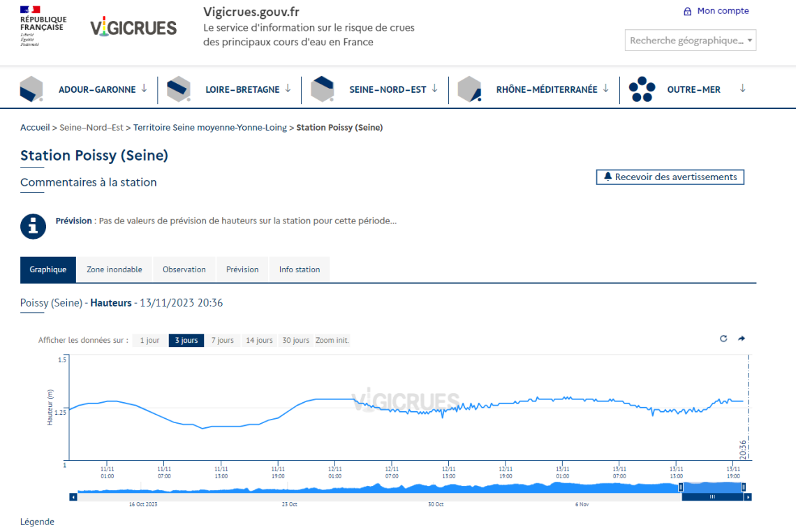Click the Vigicrues logo
Image resolution: width=796 pixels, height=532 pixels.
[133, 27]
